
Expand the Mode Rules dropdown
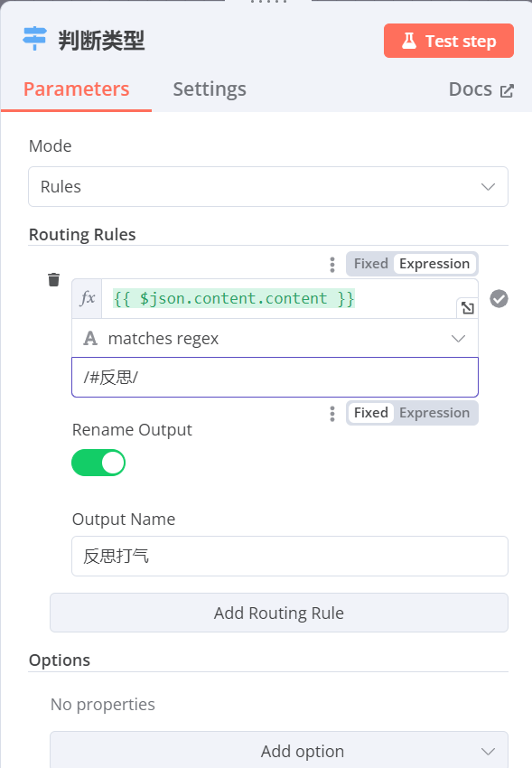click(x=268, y=187)
